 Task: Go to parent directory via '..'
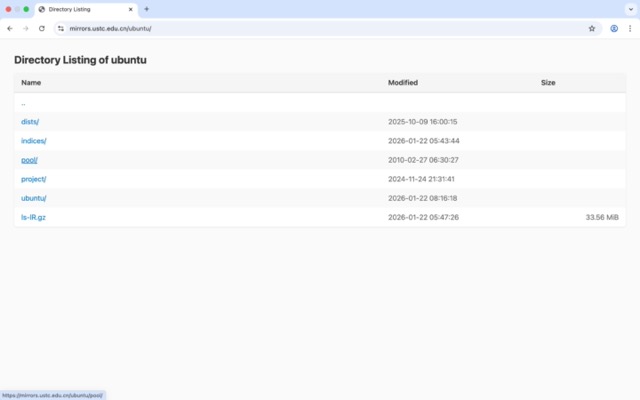click(x=23, y=103)
